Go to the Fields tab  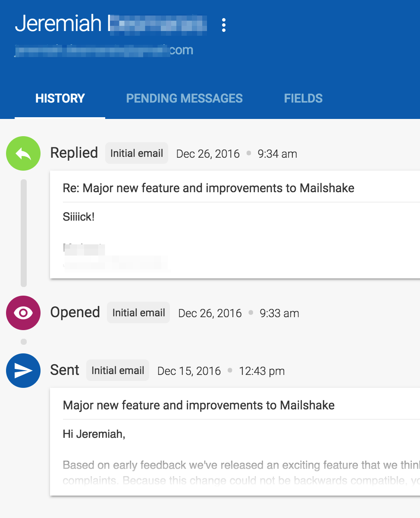303,98
